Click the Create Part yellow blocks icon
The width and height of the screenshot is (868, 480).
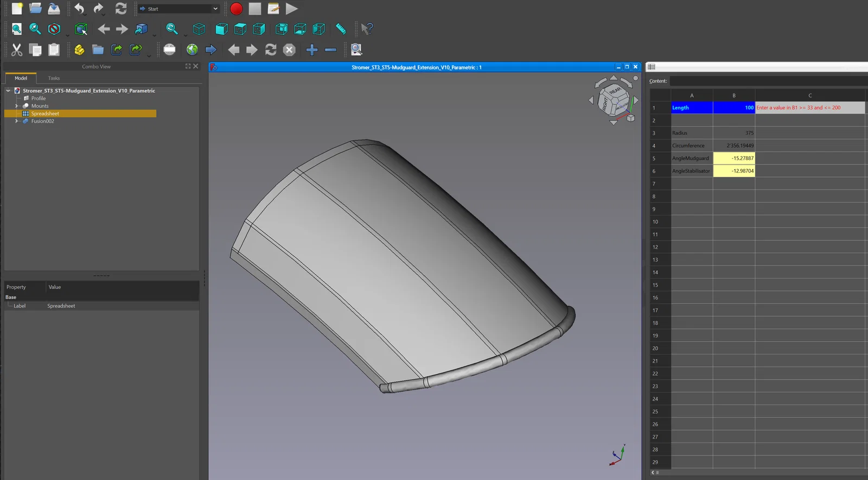[x=79, y=50]
